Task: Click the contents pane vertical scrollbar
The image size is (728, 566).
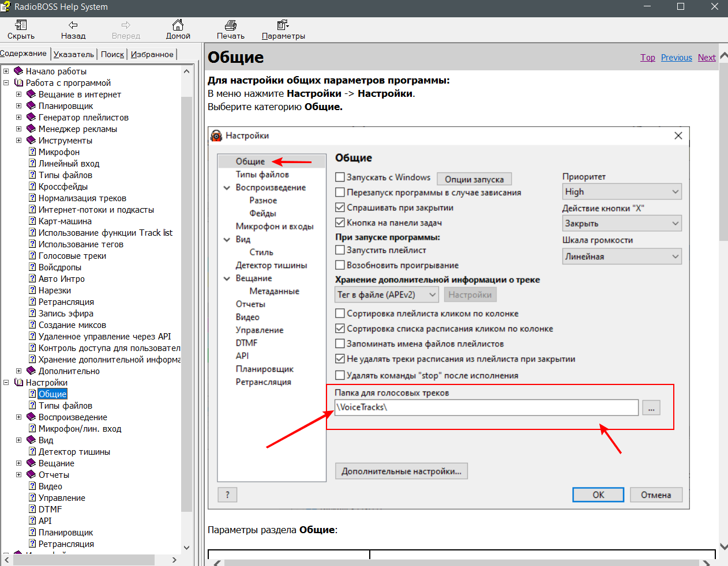Action: (186, 288)
